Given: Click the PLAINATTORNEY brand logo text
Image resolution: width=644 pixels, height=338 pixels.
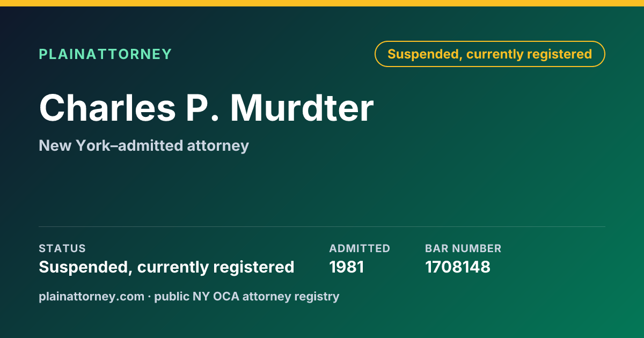Looking at the screenshot, I should pyautogui.click(x=105, y=54).
